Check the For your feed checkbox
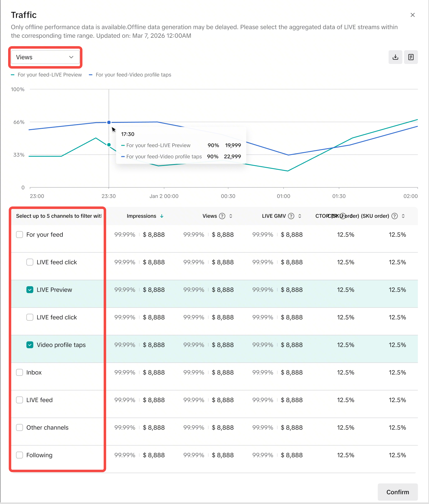Screen dimensions: 429x504 [x=20, y=235]
